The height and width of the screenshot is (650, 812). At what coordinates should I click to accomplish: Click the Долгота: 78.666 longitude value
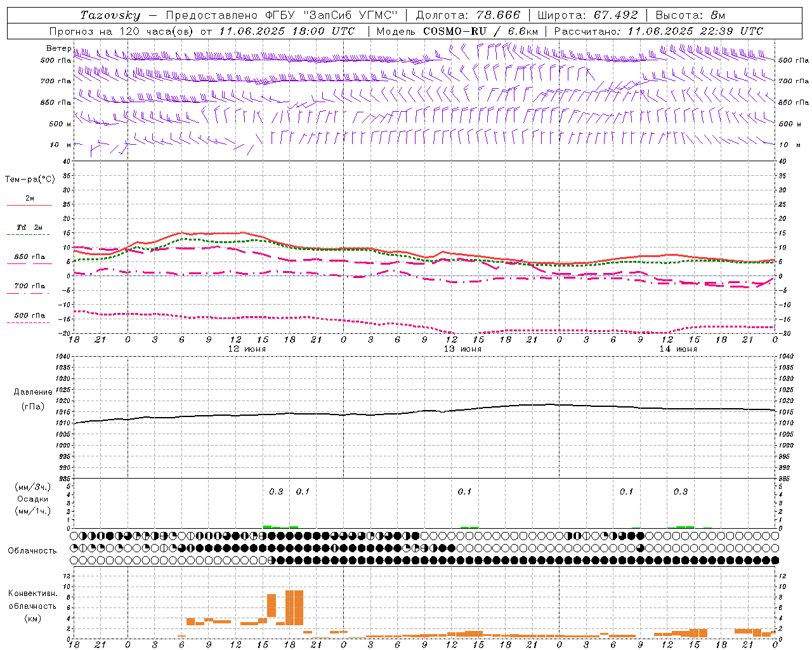coord(468,15)
